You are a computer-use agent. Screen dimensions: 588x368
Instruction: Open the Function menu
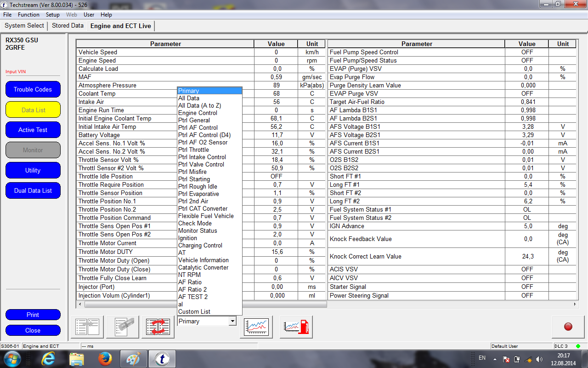[x=28, y=15]
